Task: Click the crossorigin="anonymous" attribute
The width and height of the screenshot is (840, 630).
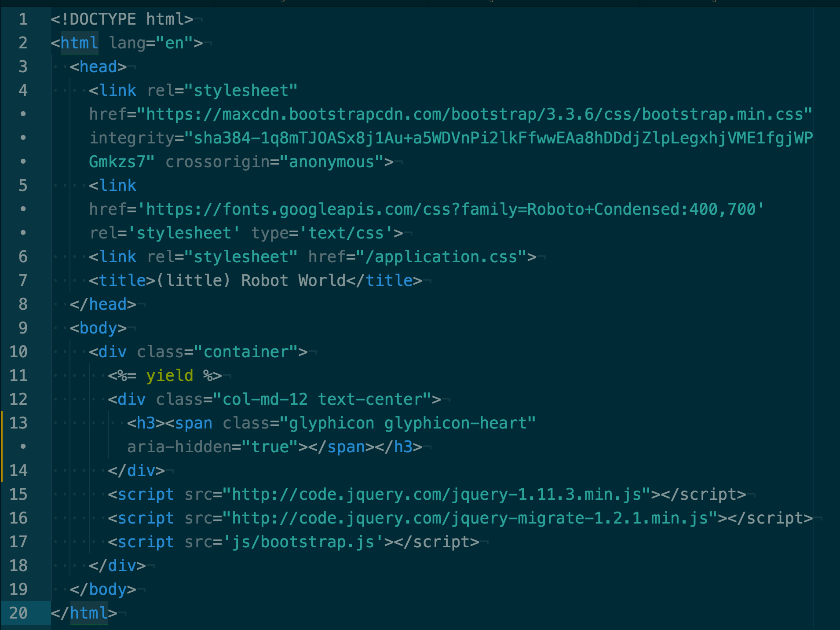Action: (x=274, y=162)
